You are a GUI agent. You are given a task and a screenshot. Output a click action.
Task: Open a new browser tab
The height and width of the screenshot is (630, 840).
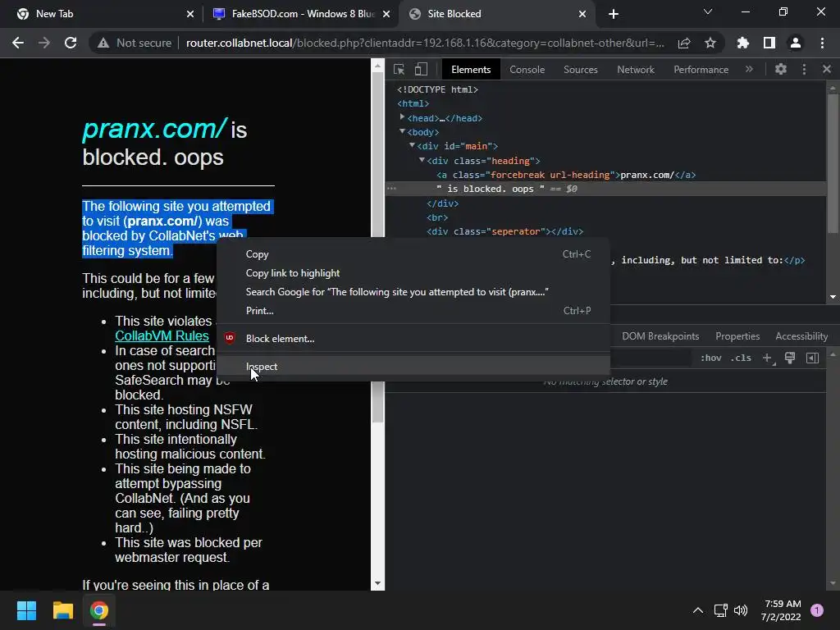614,14
